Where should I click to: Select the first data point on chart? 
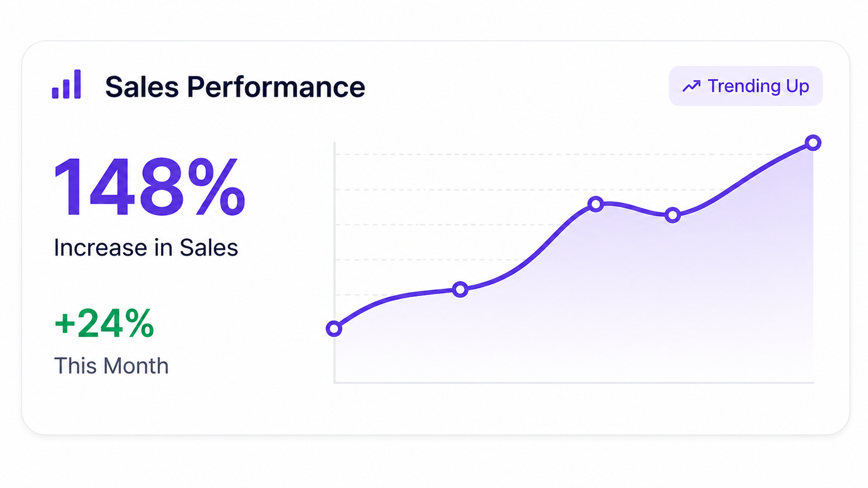[334, 329]
